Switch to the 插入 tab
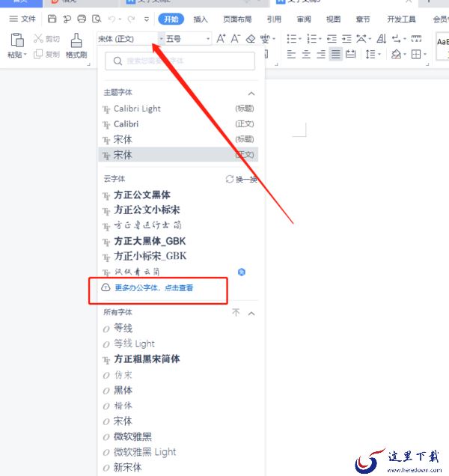The image size is (449, 476). (x=201, y=19)
